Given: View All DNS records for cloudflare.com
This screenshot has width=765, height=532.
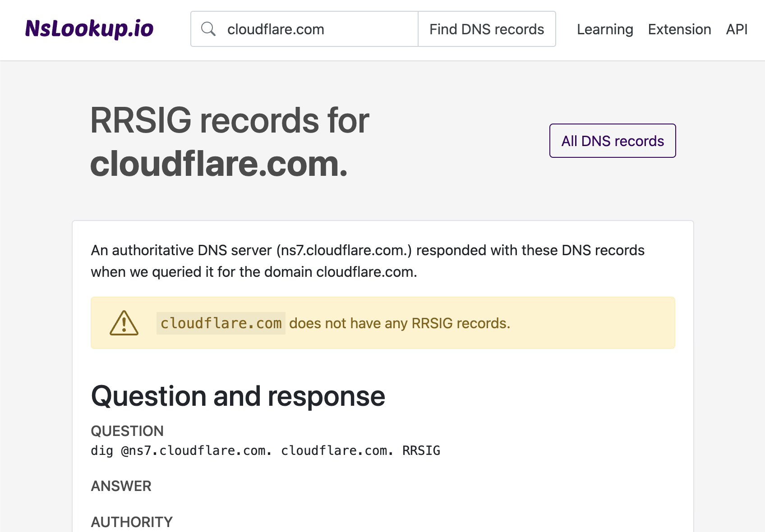Looking at the screenshot, I should tap(612, 141).
